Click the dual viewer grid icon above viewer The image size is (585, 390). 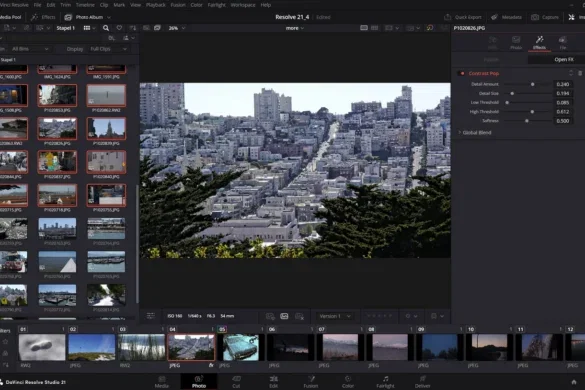pyautogui.click(x=374, y=28)
